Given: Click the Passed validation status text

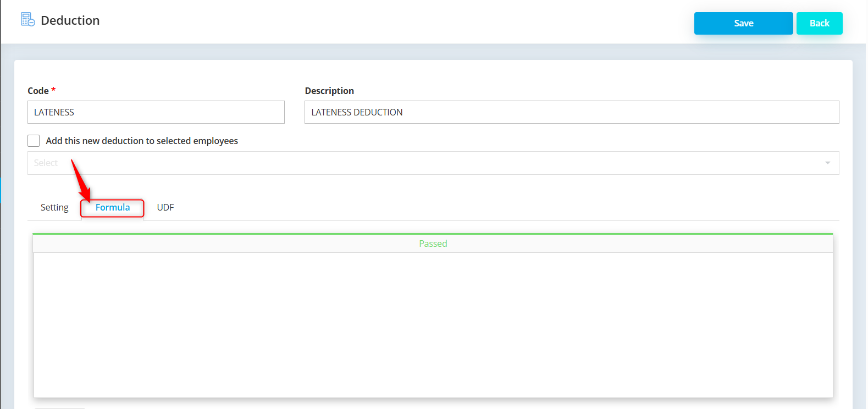Looking at the screenshot, I should point(433,244).
